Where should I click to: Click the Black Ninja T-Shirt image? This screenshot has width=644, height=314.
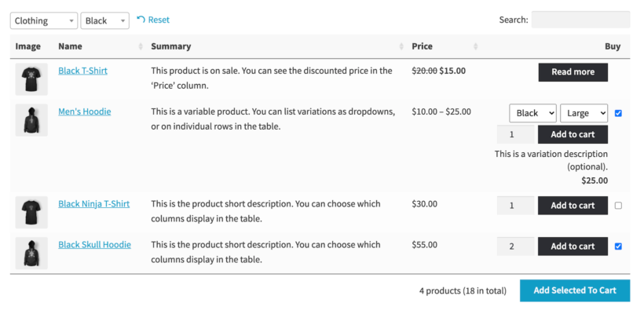coord(31,212)
